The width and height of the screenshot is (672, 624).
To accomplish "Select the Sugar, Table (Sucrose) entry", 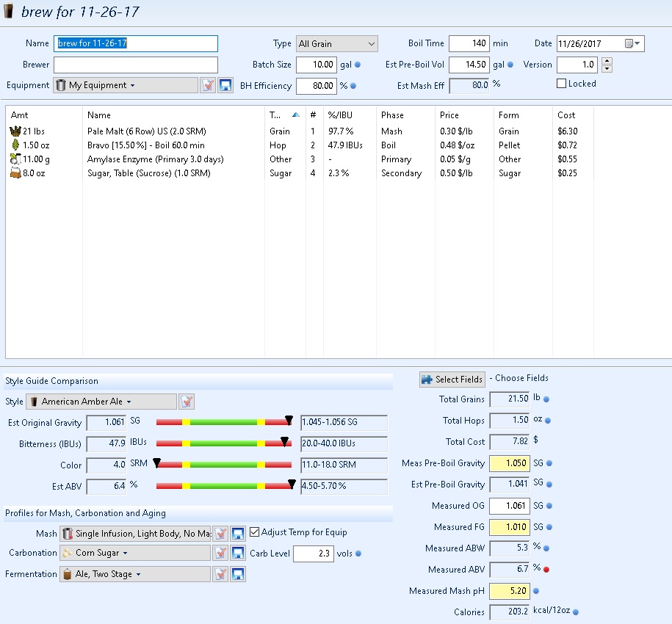I will [148, 173].
